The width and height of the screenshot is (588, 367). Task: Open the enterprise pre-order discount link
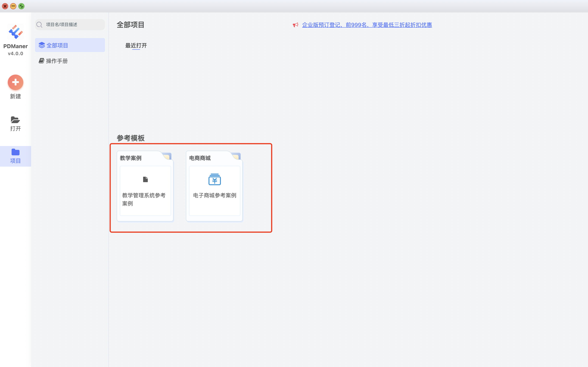tap(367, 25)
